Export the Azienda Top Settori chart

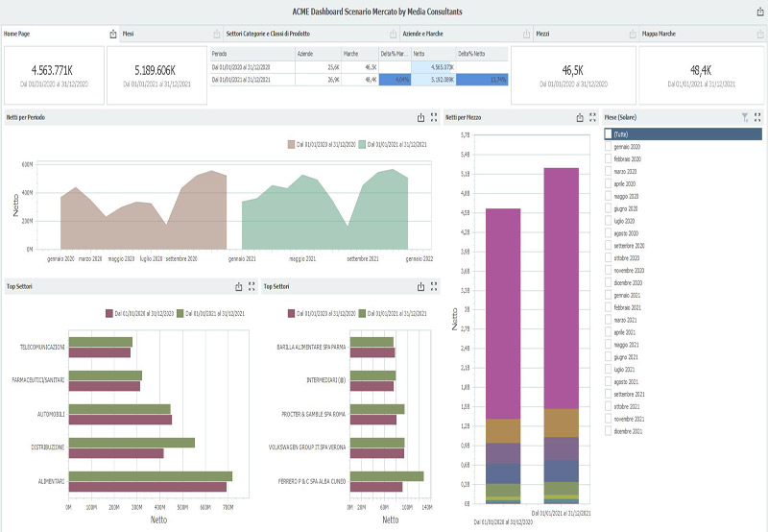[420, 286]
